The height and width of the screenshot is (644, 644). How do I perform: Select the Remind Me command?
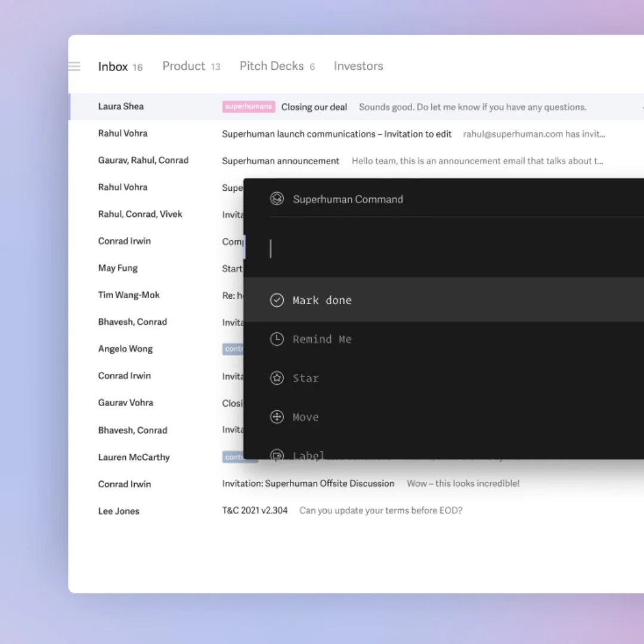444,339
